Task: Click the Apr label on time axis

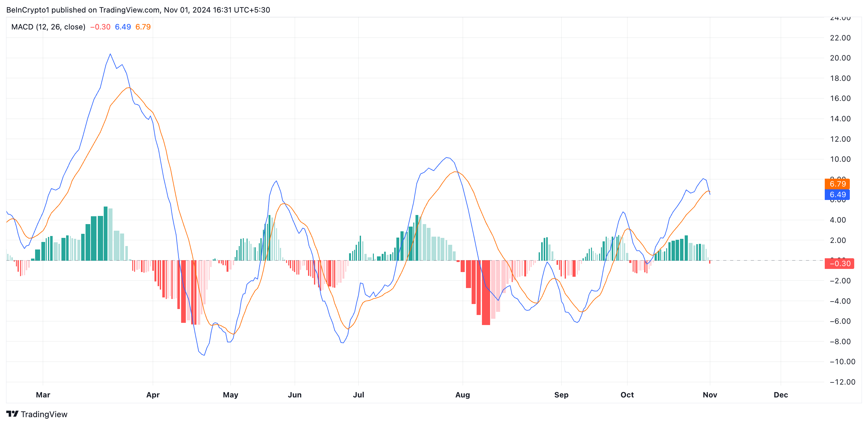Action: pos(153,395)
